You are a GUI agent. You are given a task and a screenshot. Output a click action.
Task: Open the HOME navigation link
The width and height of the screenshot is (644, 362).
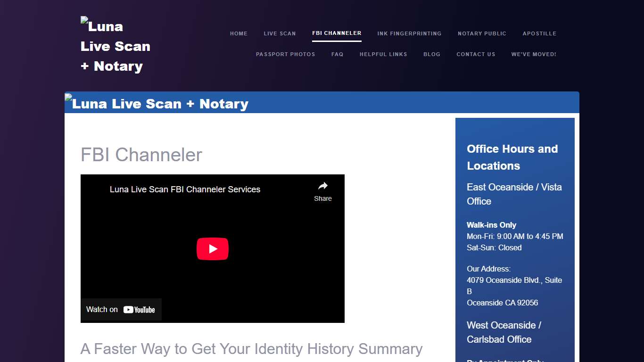point(239,33)
